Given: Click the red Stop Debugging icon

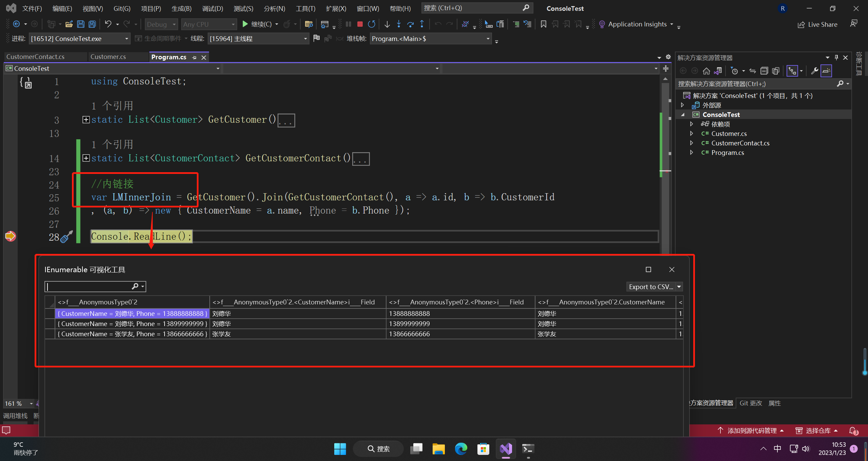Looking at the screenshot, I should (360, 24).
